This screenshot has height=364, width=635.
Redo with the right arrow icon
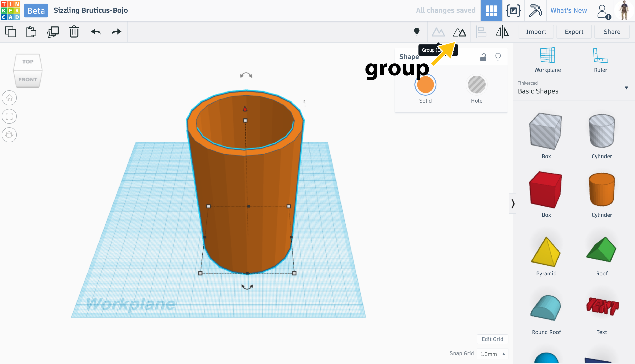116,32
